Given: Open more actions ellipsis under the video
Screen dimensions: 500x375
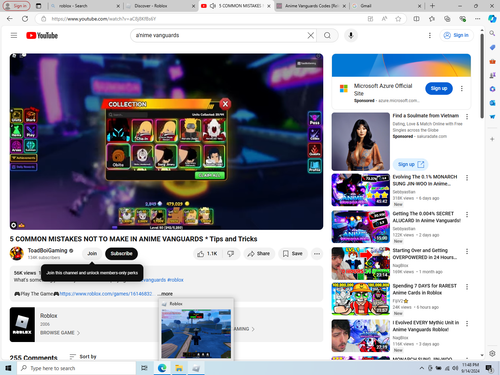Looking at the screenshot, I should point(317,254).
